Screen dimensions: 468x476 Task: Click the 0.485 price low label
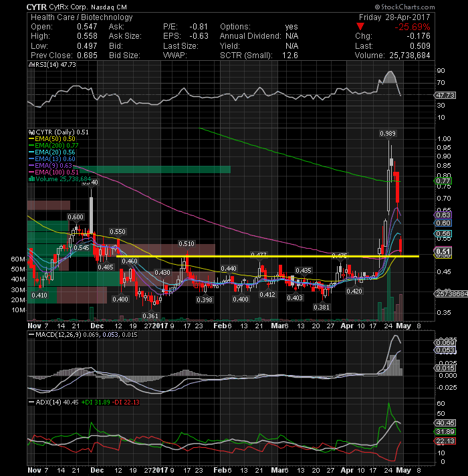106,267
